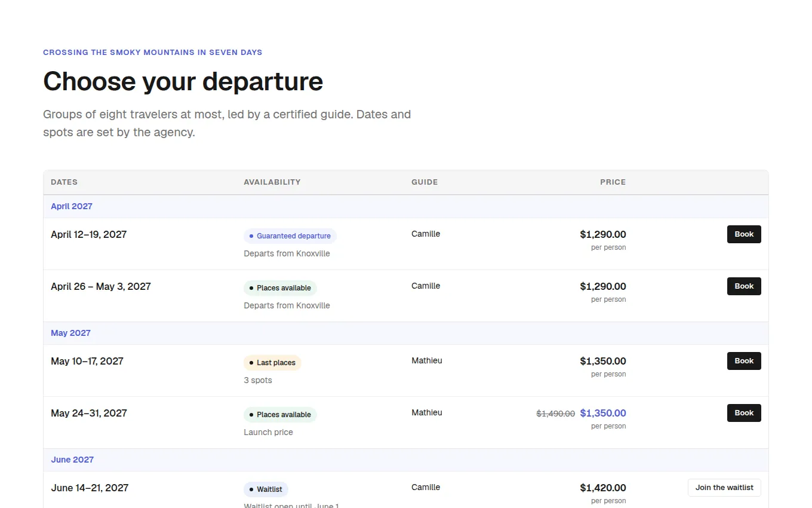The height and width of the screenshot is (508, 812).
Task: Click Places available badge for April 26 departure
Action: click(x=280, y=288)
